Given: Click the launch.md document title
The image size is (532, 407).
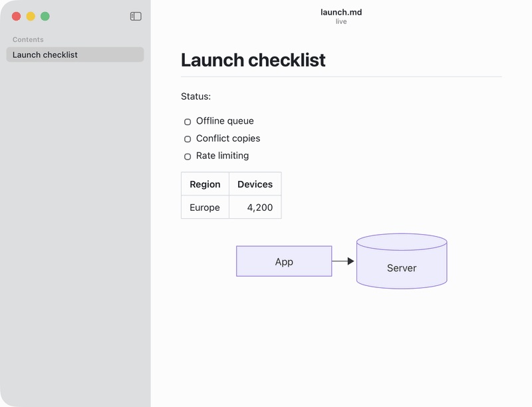Looking at the screenshot, I should 341,12.
